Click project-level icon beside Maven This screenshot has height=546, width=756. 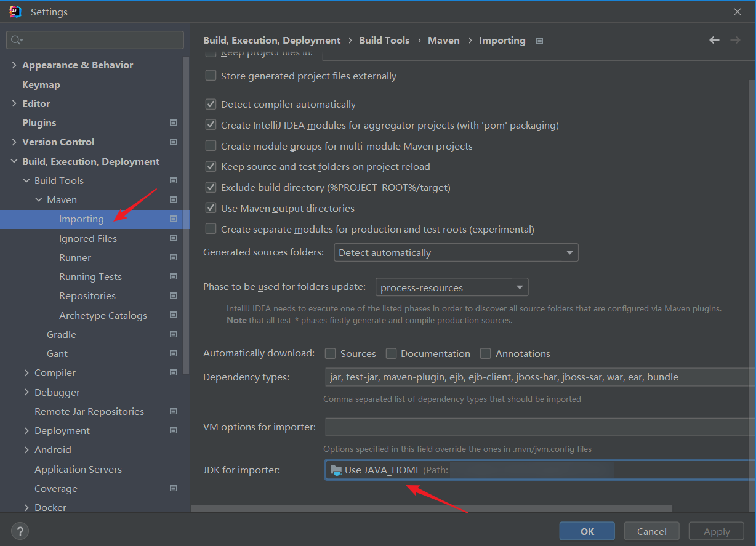tap(173, 199)
